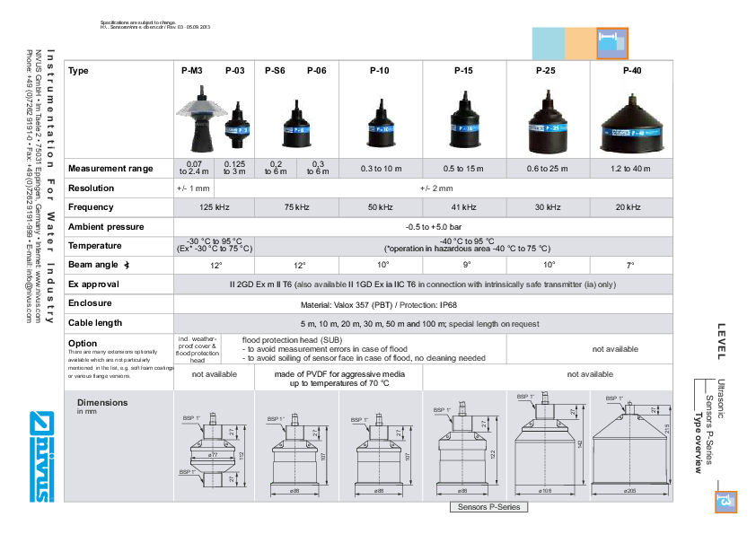Image resolution: width=756 pixels, height=534 pixels.
Task: Click the Dimensions heading
Action: 101,403
